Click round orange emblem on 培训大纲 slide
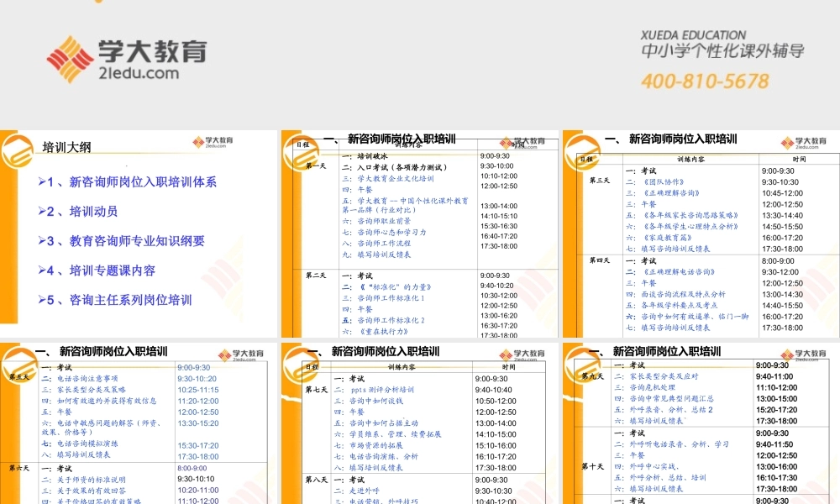Screen dimensions: 840x504 tap(17, 150)
